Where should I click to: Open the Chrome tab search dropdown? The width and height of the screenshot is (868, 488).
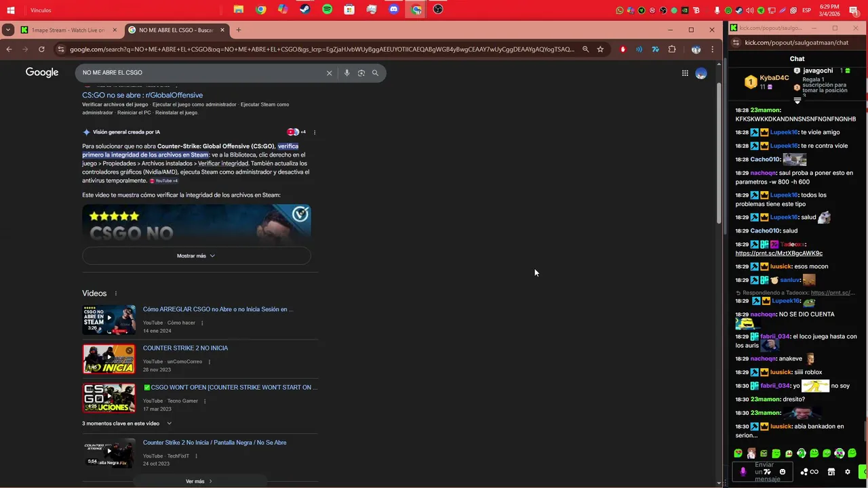click(7, 30)
